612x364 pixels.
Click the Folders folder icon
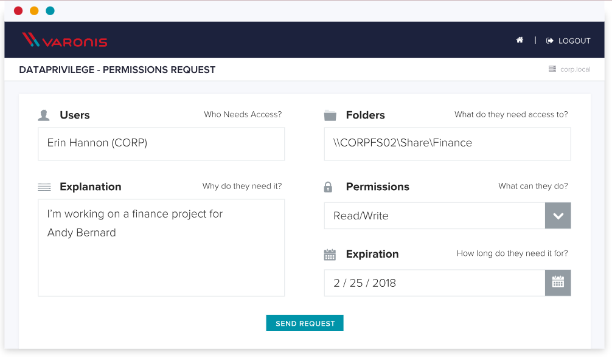(329, 114)
